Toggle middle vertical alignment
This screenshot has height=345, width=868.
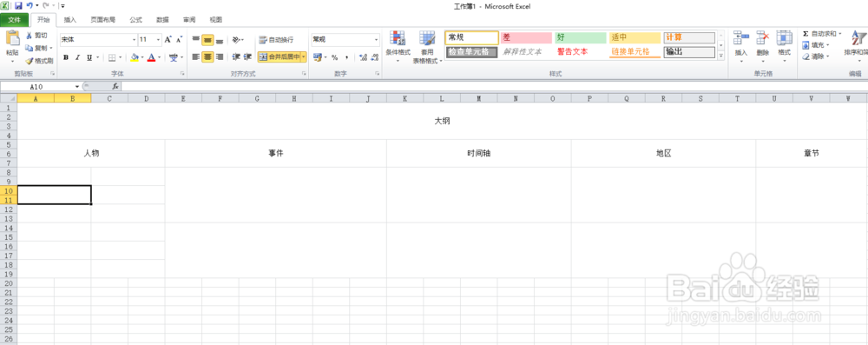coord(207,39)
